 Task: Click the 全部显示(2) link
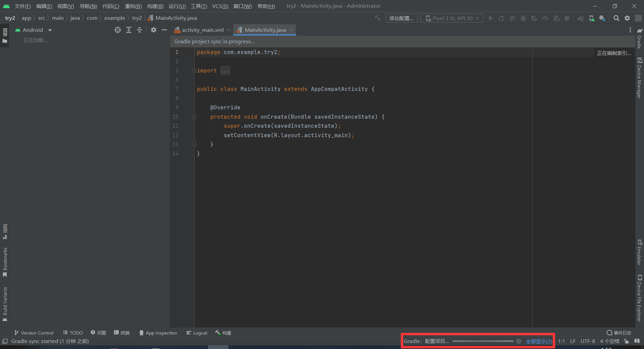click(x=539, y=341)
